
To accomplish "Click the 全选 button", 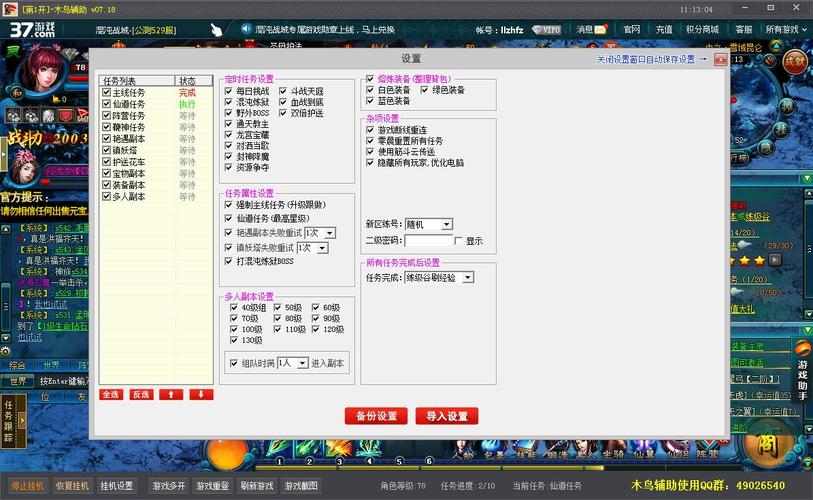I will (110, 395).
